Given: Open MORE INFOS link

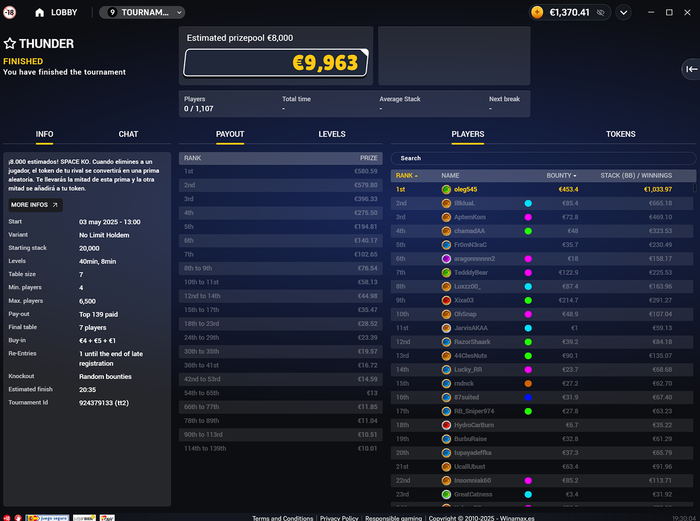Looking at the screenshot, I should click(x=35, y=205).
